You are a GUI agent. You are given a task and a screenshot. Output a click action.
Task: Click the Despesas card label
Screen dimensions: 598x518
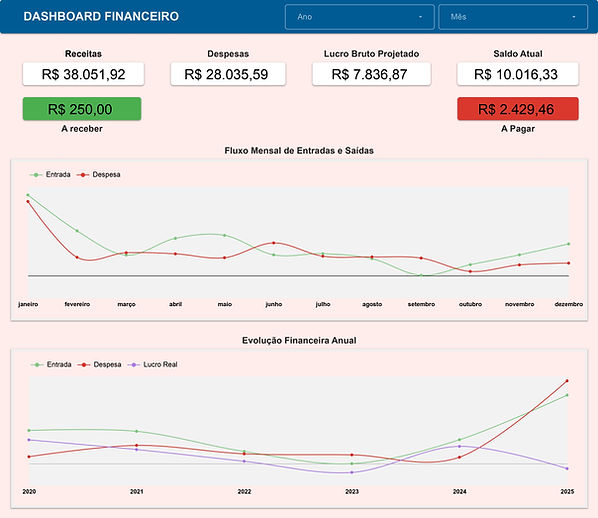(x=228, y=54)
